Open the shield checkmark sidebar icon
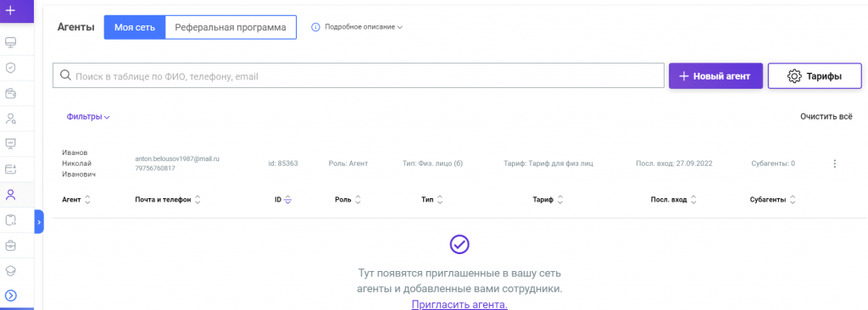 click(x=10, y=68)
